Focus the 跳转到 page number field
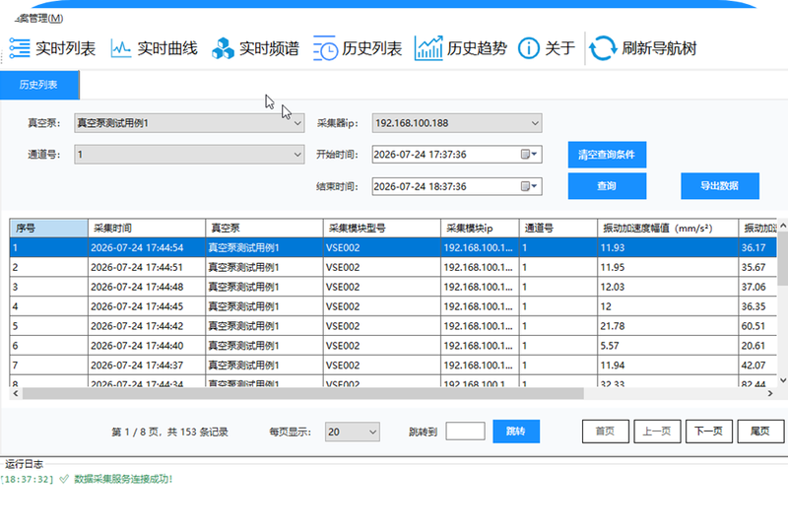Image resolution: width=788 pixels, height=532 pixels. [465, 431]
